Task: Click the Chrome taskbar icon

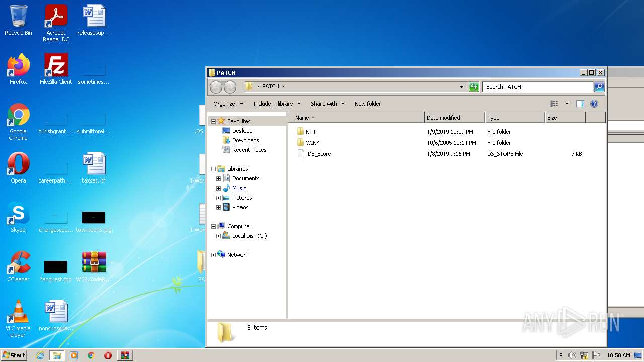Action: (x=91, y=355)
